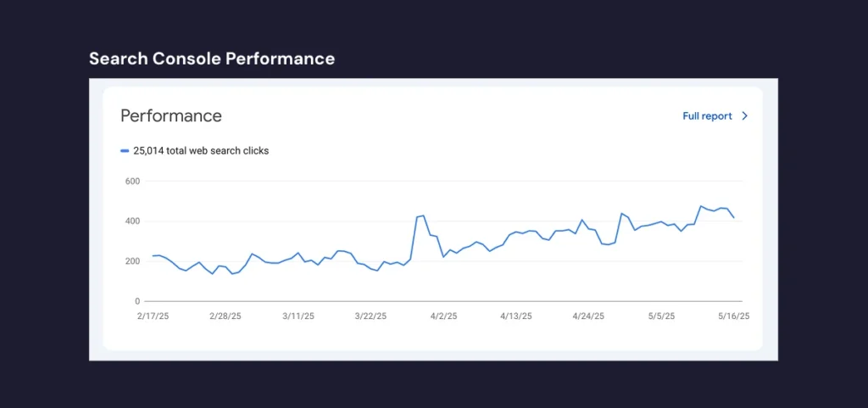Select the 5/16/25 end date label
The image size is (868, 408).
tap(734, 316)
